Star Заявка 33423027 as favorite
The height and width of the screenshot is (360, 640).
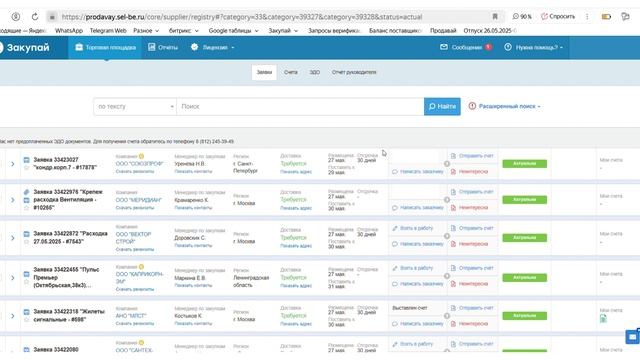tap(27, 167)
